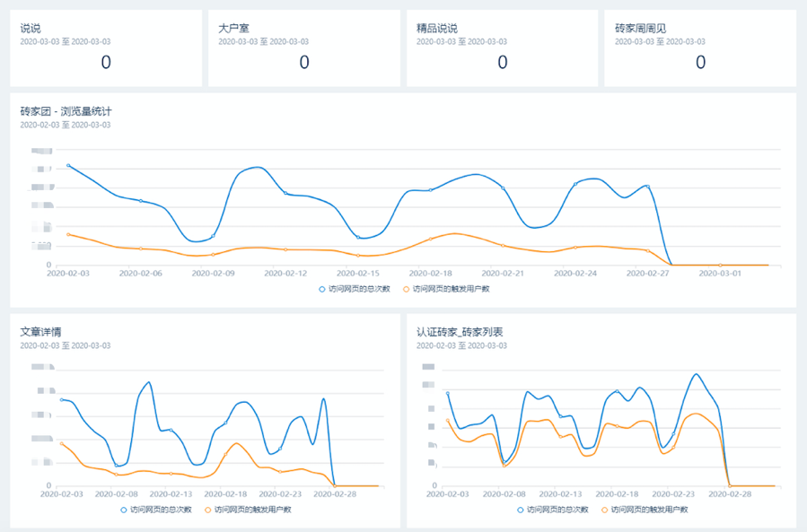Image resolution: width=807 pixels, height=532 pixels.
Task: Click the 砖家团 - 浏览量统计 chart title
Action: [x=66, y=112]
